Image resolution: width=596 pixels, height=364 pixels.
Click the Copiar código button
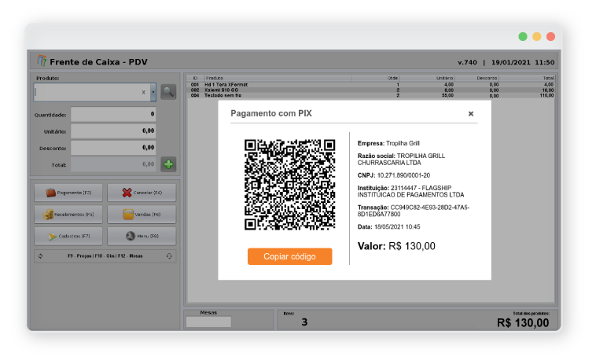tap(289, 257)
